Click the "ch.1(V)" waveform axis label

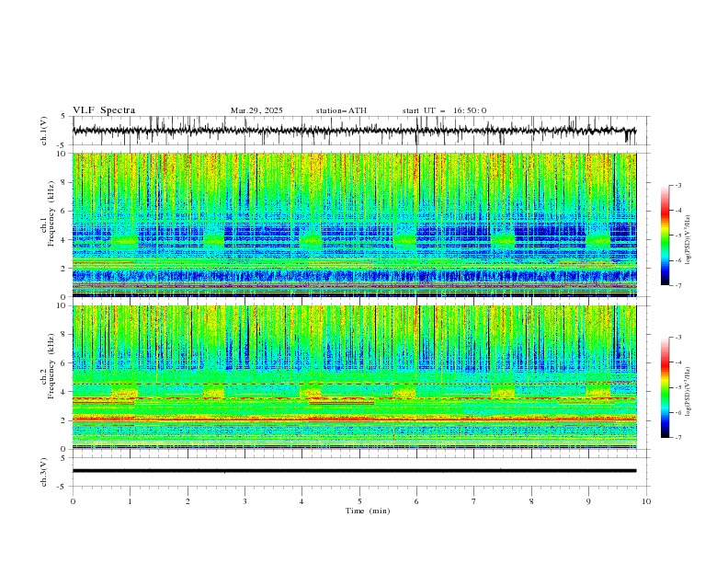[44, 131]
